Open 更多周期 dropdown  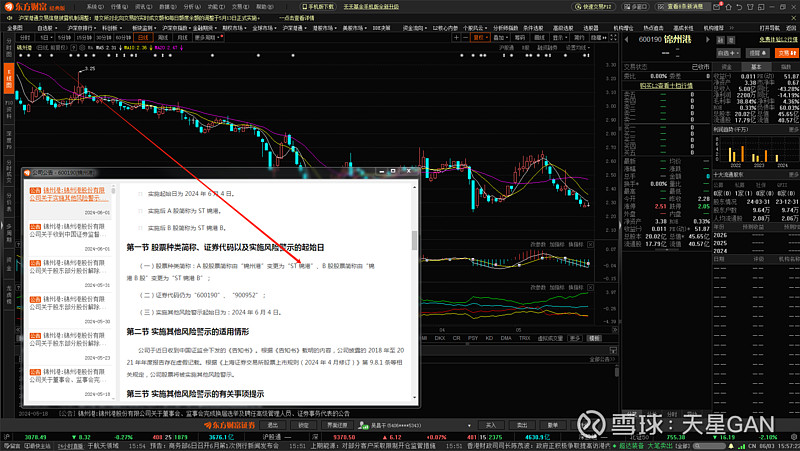[208, 38]
